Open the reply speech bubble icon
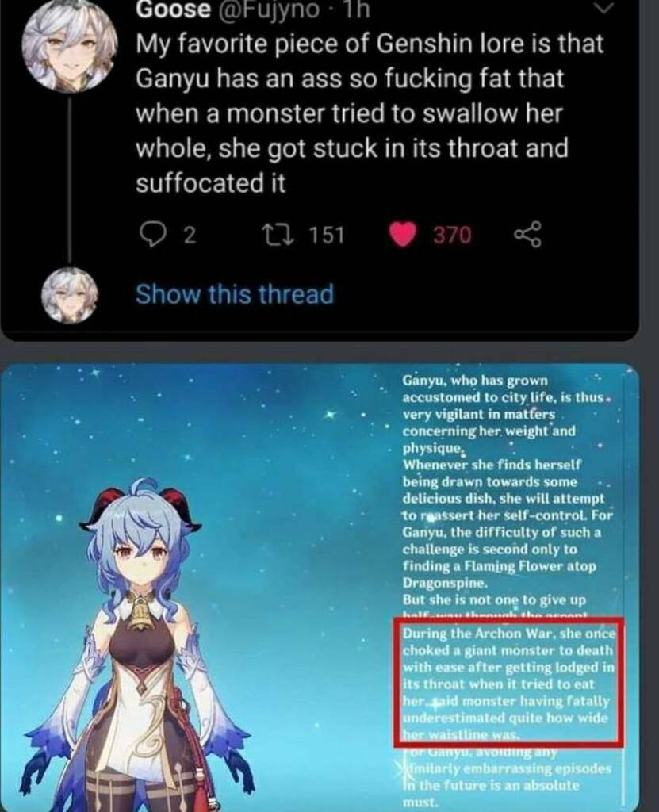659x812 pixels. [x=151, y=235]
